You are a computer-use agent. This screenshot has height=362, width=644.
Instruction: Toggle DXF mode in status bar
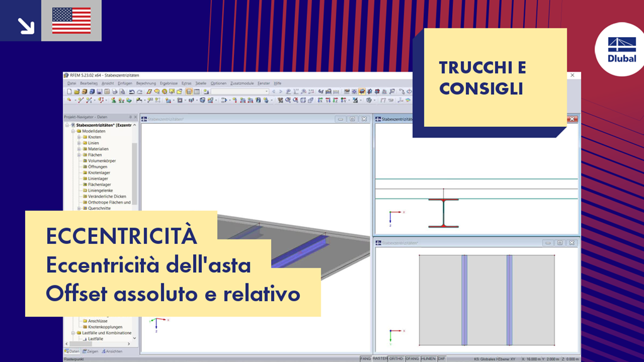pos(441,359)
